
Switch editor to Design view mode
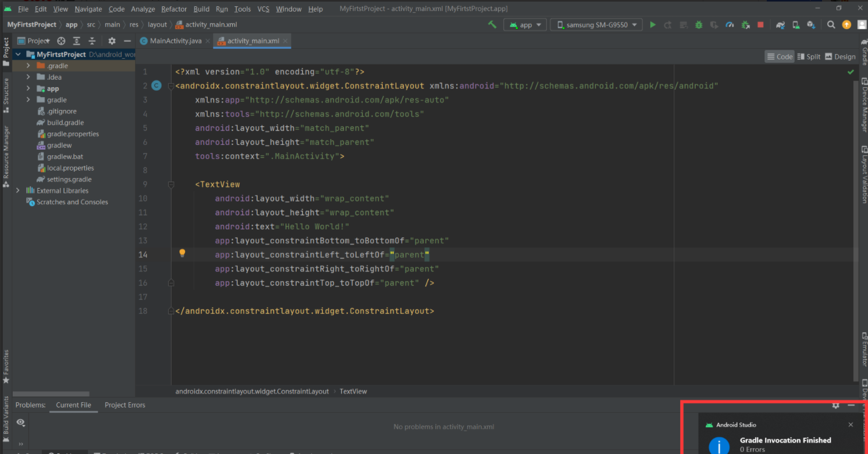coord(840,56)
